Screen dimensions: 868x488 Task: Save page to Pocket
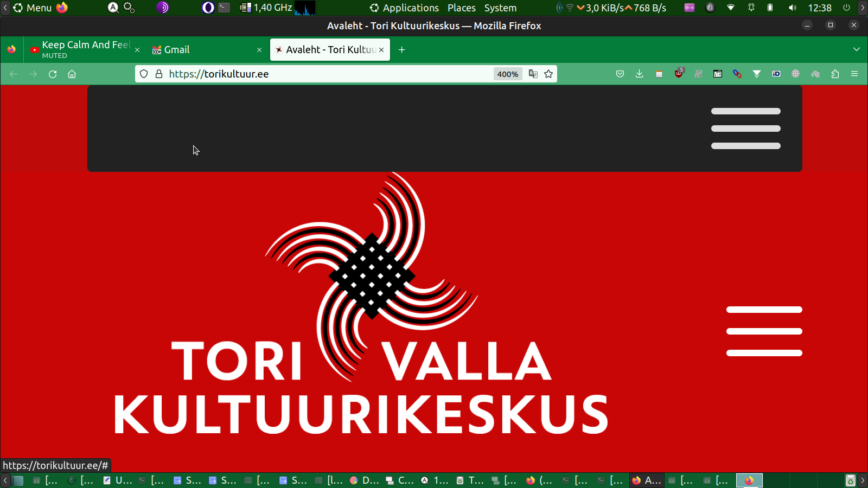[620, 74]
